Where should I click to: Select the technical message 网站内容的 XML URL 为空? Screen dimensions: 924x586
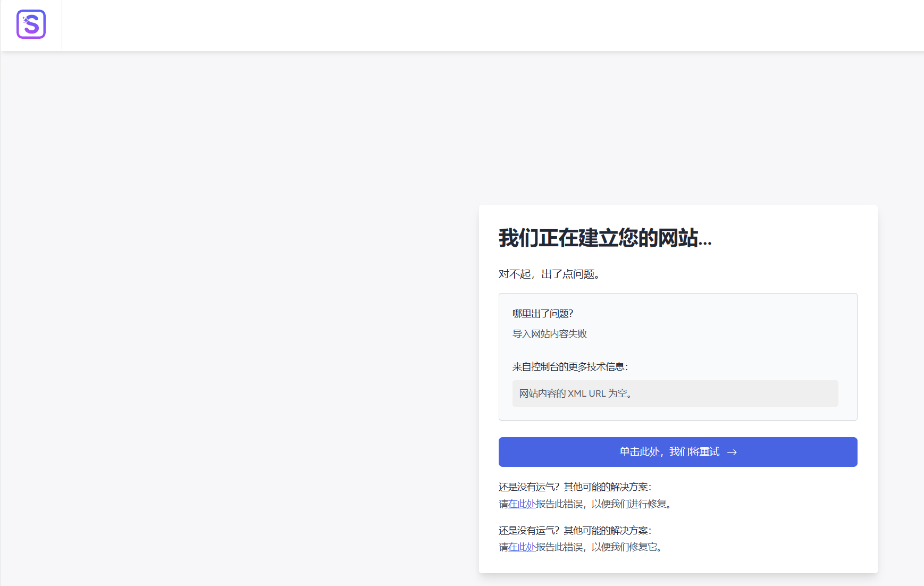pos(675,394)
